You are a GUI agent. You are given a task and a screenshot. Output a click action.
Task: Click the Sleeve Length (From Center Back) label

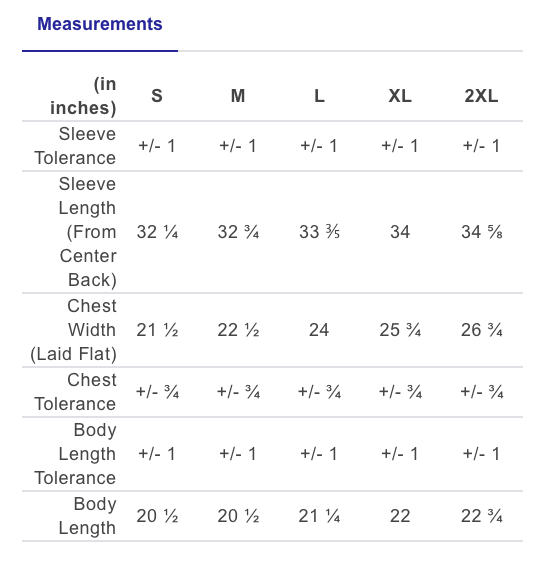pos(88,232)
